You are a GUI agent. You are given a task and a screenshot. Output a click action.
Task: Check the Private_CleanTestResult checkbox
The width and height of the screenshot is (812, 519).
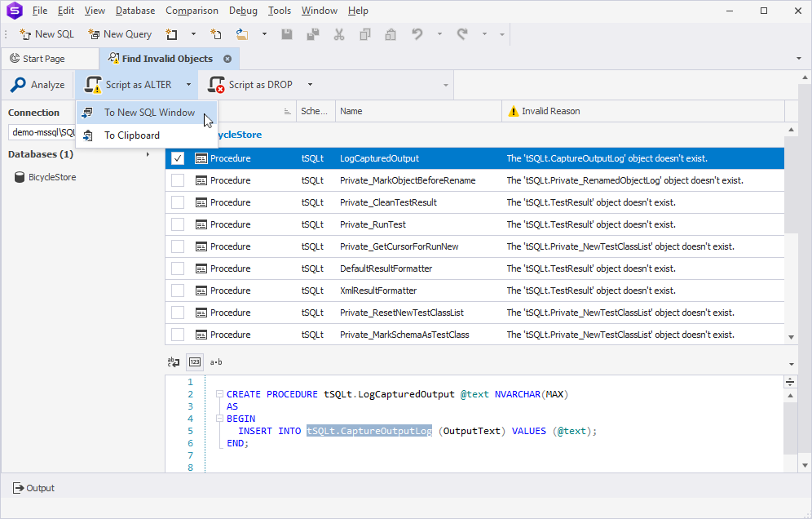178,202
